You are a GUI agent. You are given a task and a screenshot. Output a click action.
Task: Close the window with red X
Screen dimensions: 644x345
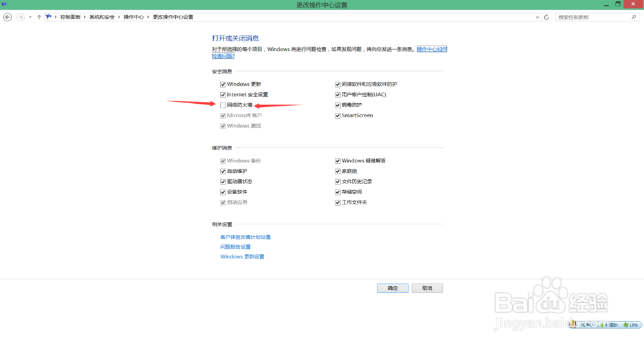coord(633,4)
